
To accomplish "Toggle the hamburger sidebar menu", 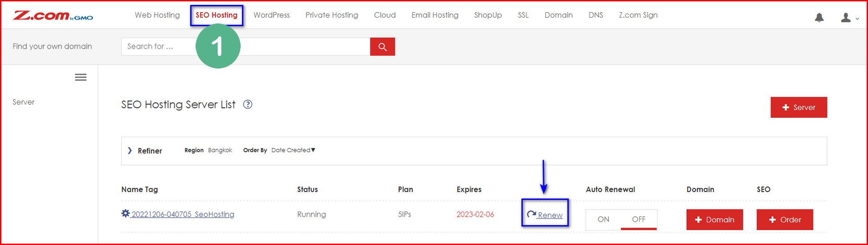I will [x=81, y=77].
